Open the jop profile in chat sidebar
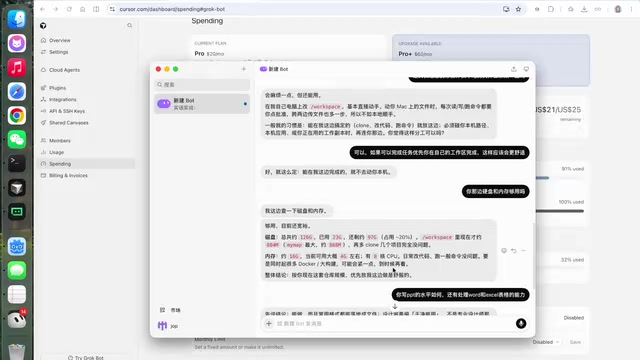This screenshot has height=360, width=640. coord(168,326)
